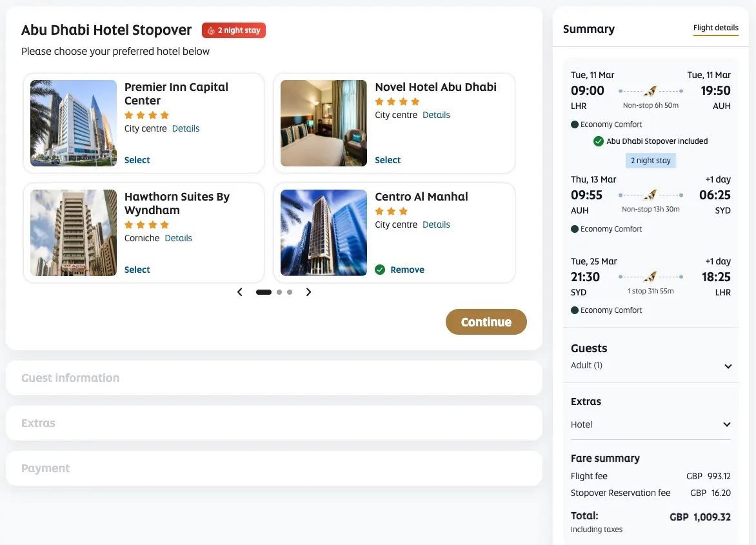Viewport: 756px width, 545px height.
Task: Click the first carousel page indicator
Action: pyautogui.click(x=264, y=292)
